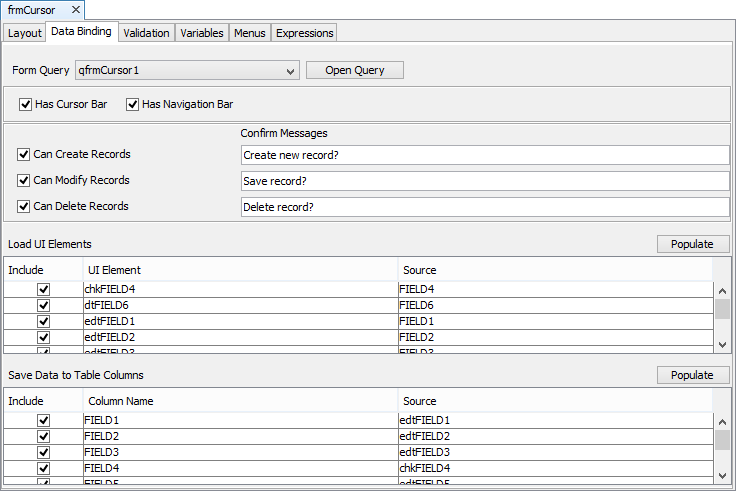Expand the Form Query dropdown
This screenshot has width=736, height=491.
(x=290, y=71)
